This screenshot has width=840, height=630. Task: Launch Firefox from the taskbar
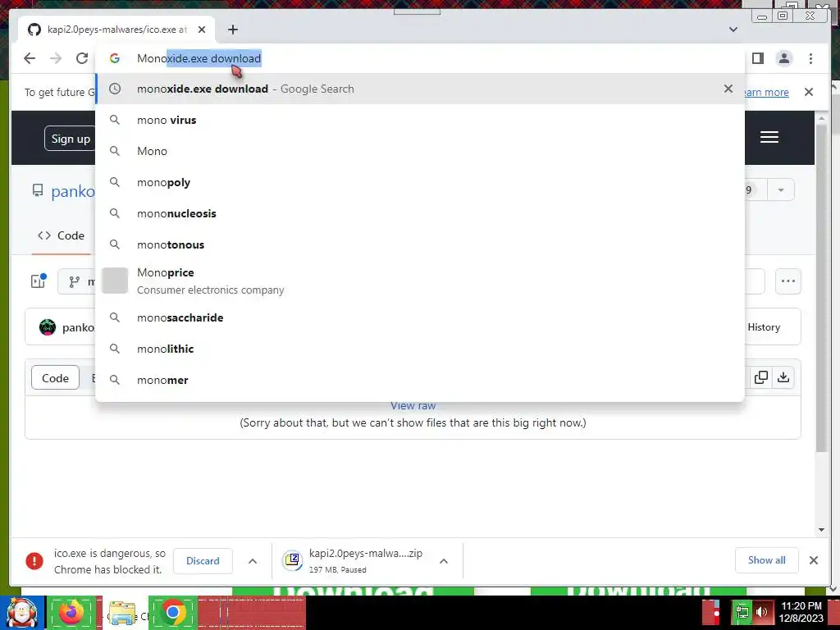[x=71, y=613]
